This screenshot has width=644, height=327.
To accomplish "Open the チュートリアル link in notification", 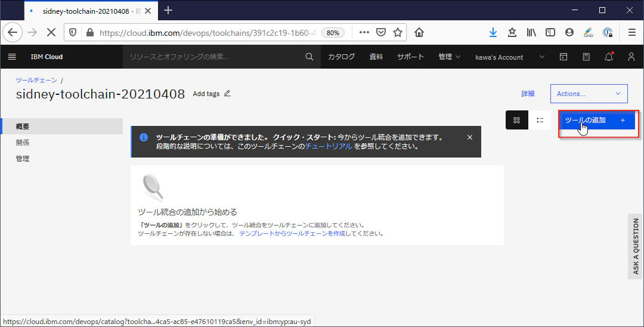I will click(329, 146).
